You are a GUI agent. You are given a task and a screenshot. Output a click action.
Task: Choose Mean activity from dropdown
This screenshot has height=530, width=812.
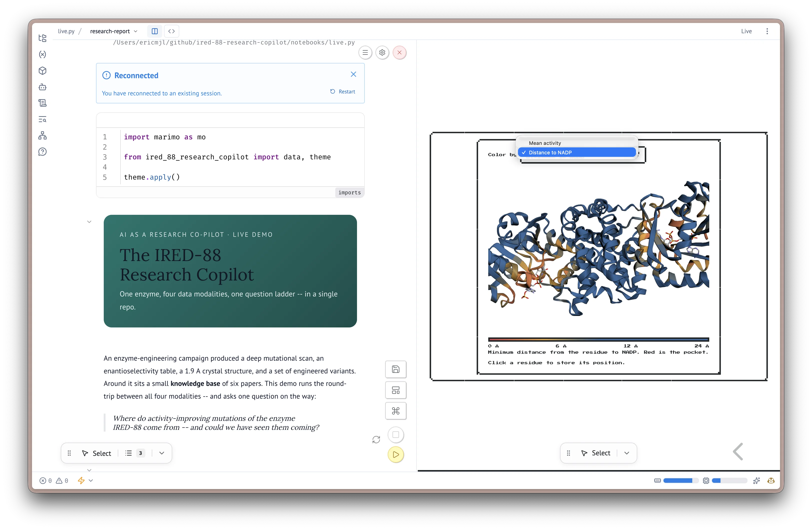pyautogui.click(x=576, y=143)
